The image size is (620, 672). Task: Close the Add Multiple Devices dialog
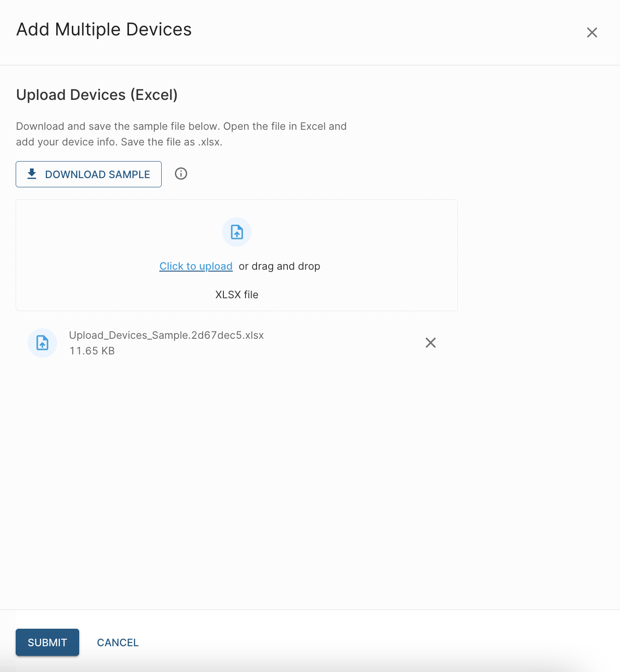(x=592, y=32)
